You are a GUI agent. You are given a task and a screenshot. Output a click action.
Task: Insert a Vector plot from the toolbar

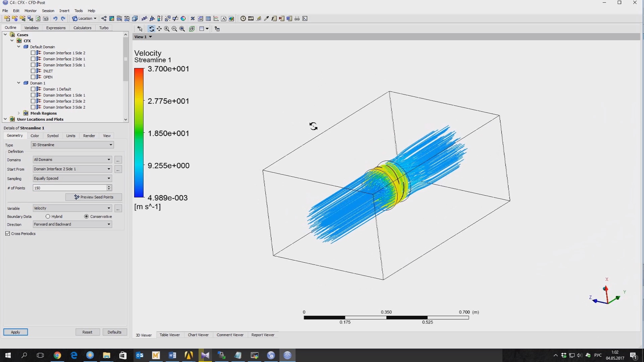click(x=104, y=18)
